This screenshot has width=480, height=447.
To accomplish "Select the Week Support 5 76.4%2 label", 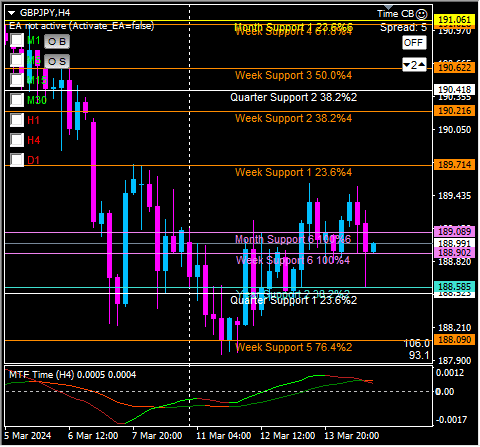I will [293, 347].
